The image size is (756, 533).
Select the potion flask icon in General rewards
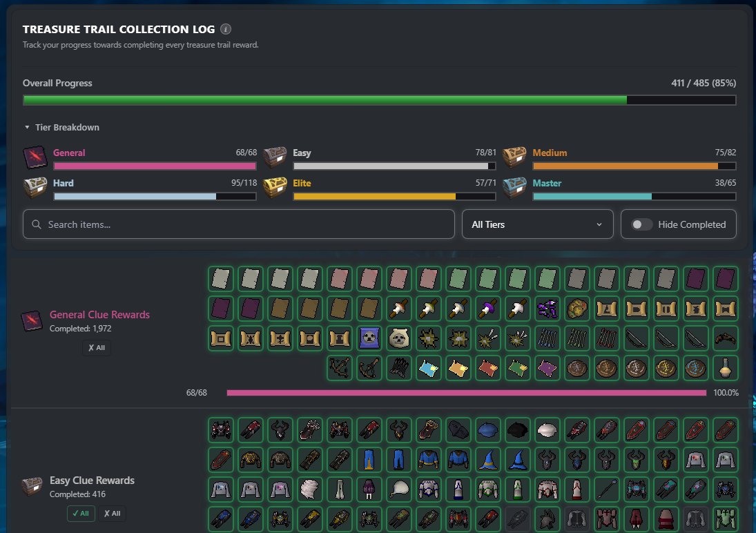[725, 368]
